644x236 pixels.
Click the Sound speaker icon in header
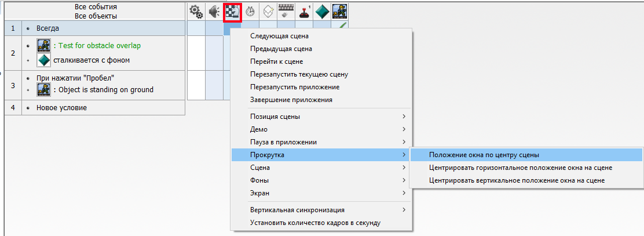coord(214,12)
